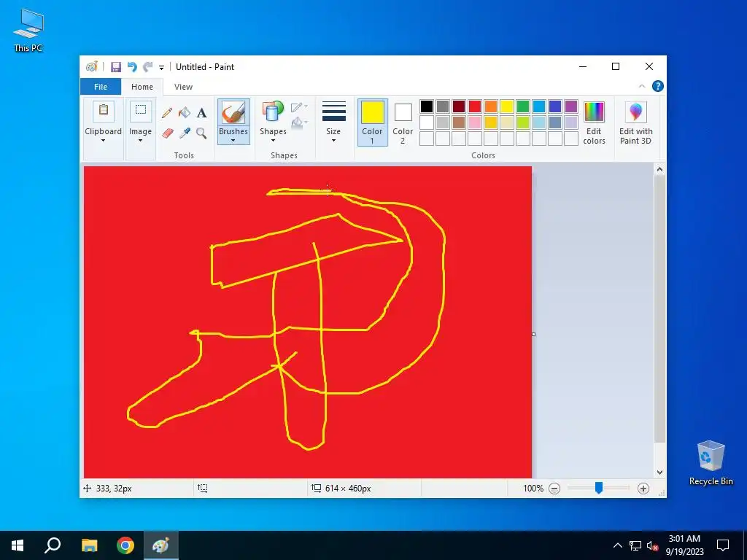Click the vertical scrollbar up arrow
The image size is (747, 560).
tap(659, 169)
